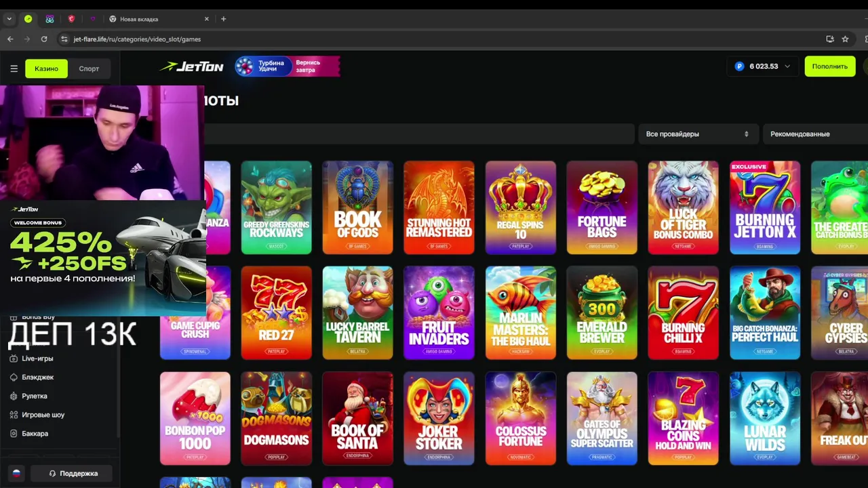Open the Поддержка support button
The image size is (868, 488).
73,474
